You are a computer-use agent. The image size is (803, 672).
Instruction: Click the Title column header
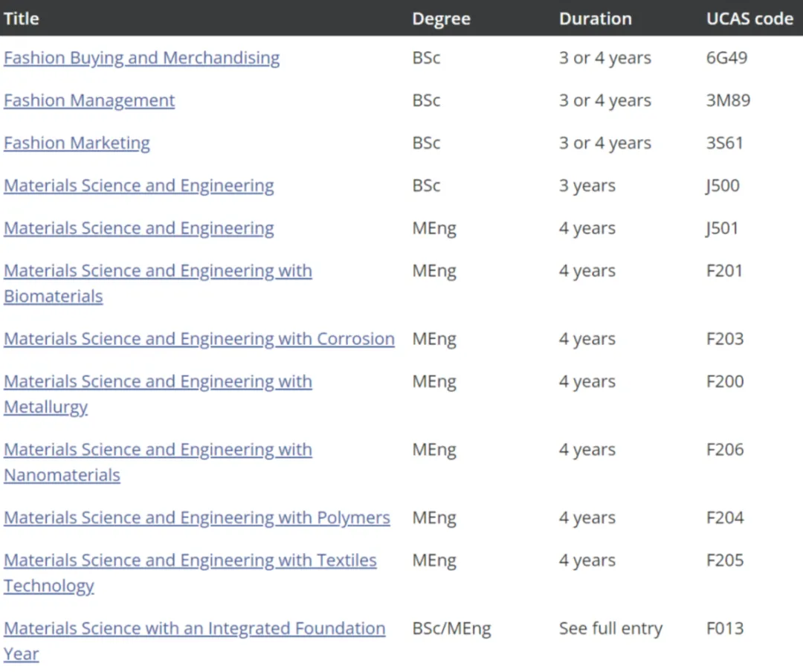[21, 19]
